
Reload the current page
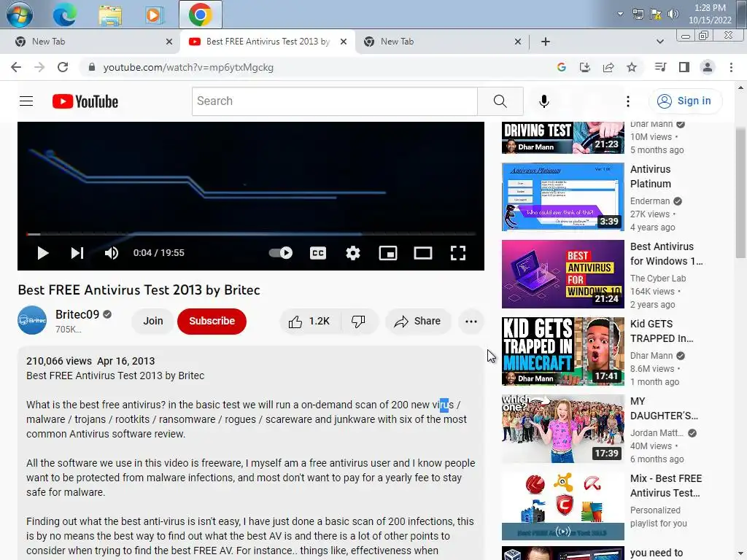(x=63, y=67)
